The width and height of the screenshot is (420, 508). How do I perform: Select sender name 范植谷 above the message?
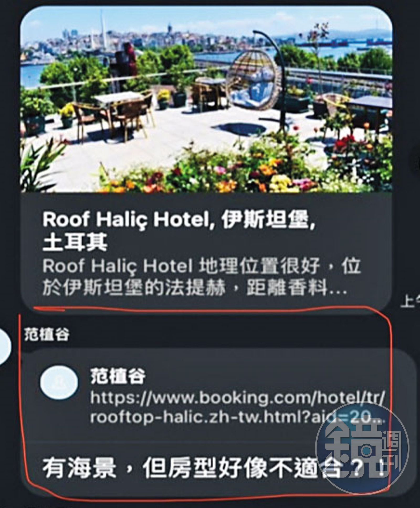[47, 334]
